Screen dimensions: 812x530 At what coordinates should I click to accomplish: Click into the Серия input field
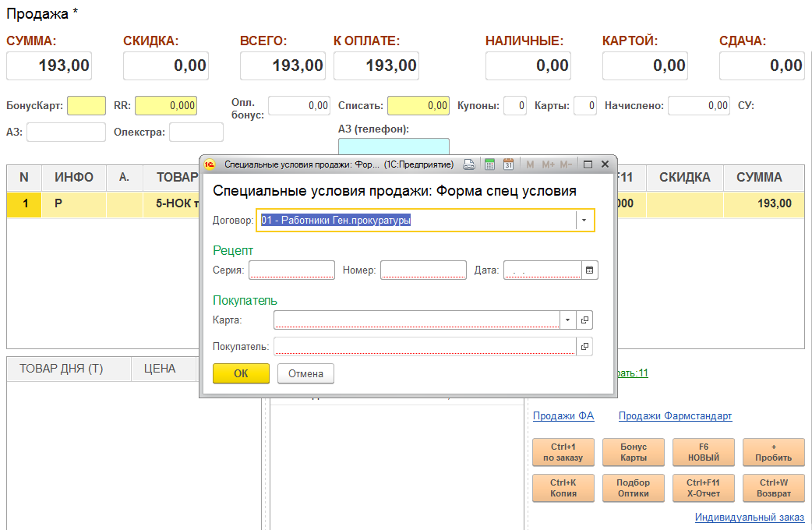point(291,270)
